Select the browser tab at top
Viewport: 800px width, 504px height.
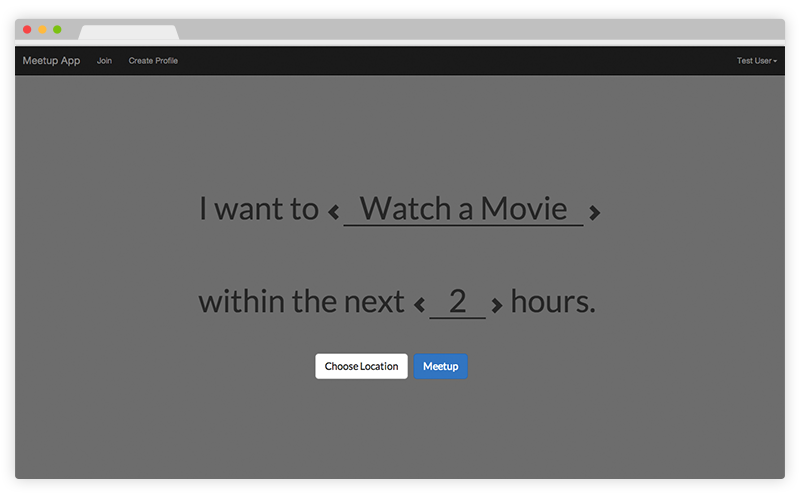129,32
